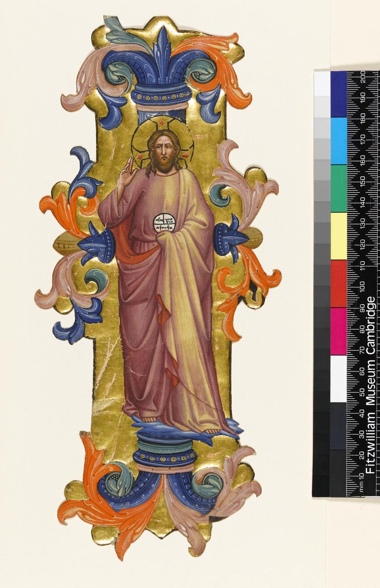This screenshot has height=588, width=380.
Task: Click the '110' mark on the ruler
Action: 363,266
